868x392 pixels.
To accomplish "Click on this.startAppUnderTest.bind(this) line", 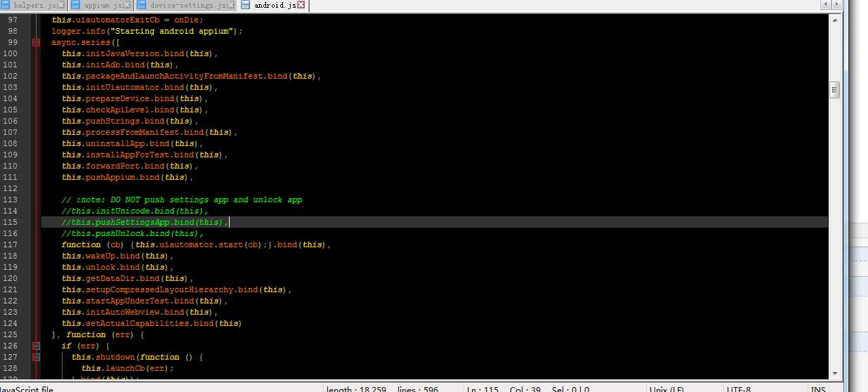I will [x=145, y=301].
